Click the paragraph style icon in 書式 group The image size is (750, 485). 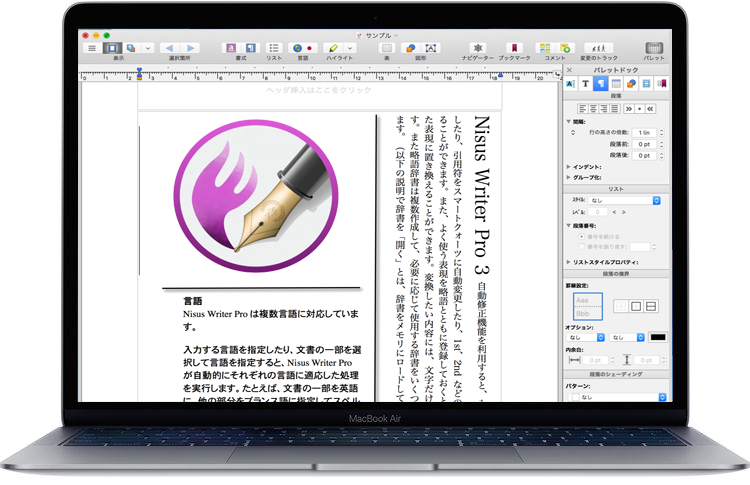tap(251, 48)
